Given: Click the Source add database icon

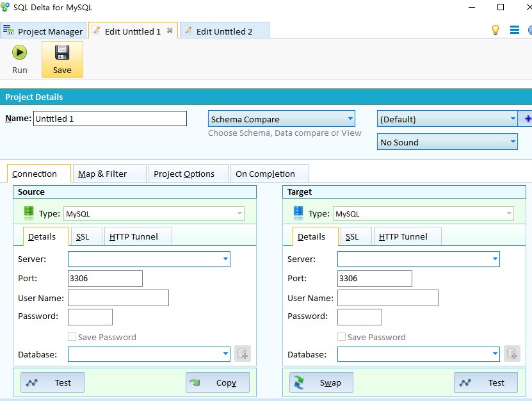Looking at the screenshot, I should [242, 354].
